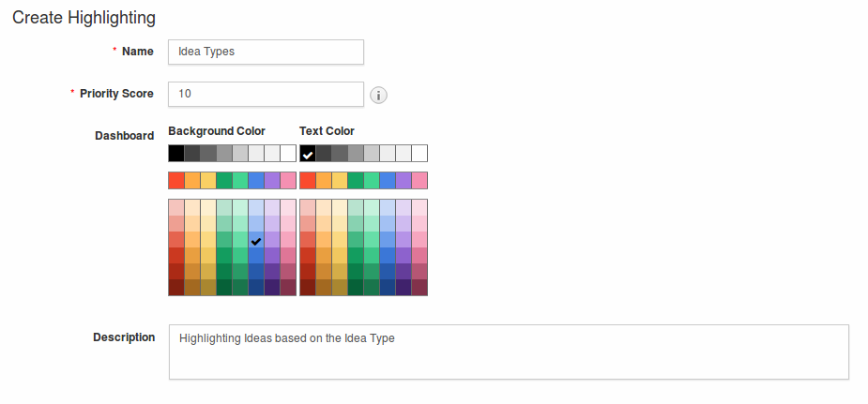Pick lightest blue shade in Text Color palette
The height and width of the screenshot is (404, 868).
pyautogui.click(x=388, y=207)
